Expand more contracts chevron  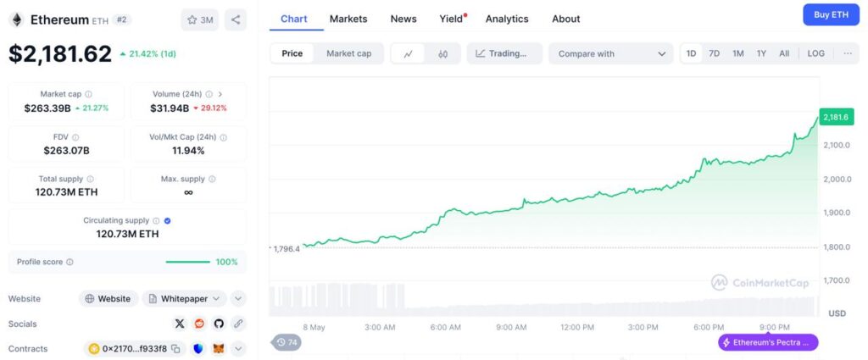click(x=238, y=348)
